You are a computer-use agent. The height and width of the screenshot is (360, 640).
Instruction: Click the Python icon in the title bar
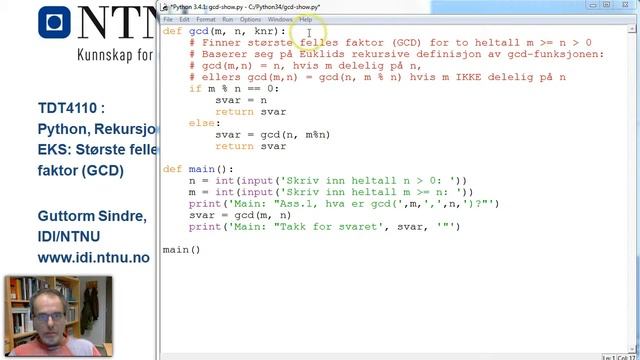click(x=164, y=7)
